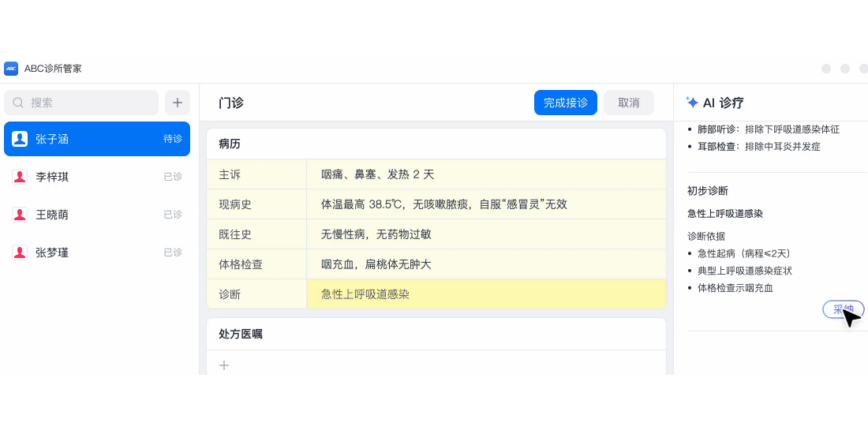Image resolution: width=868 pixels, height=434 pixels.
Task: Click the ABC诊所管家 app logo icon
Action: [x=11, y=69]
